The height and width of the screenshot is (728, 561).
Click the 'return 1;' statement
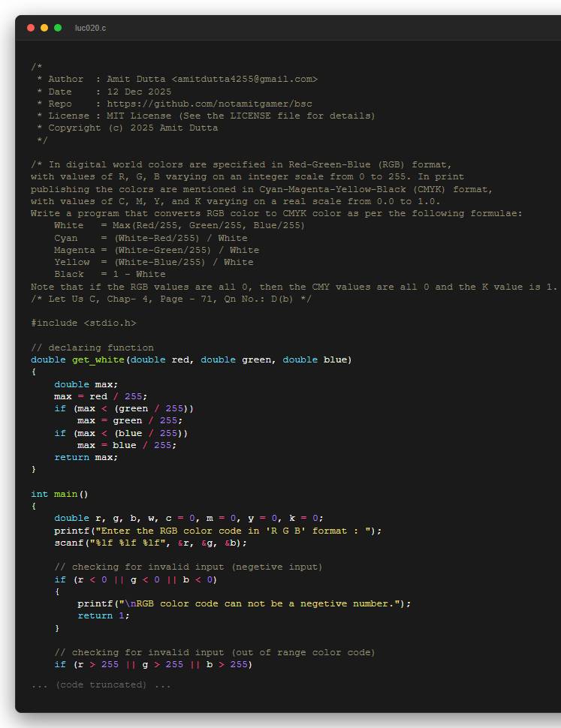[104, 615]
